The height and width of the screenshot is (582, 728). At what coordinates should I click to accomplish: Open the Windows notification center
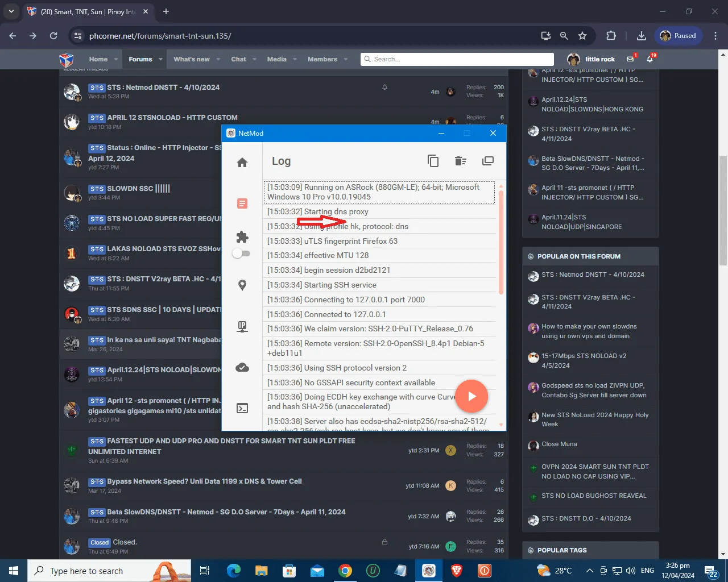pos(712,571)
